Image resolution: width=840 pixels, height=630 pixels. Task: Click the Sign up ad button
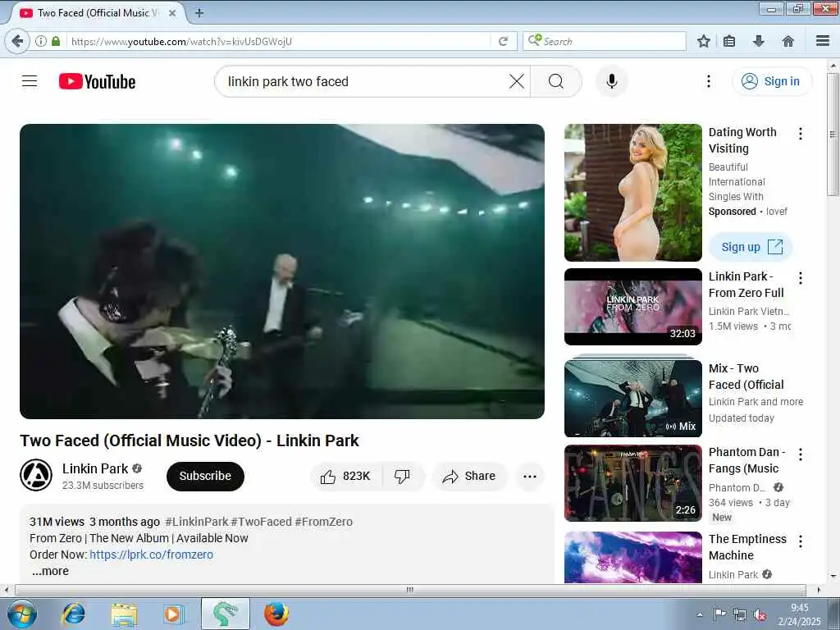coord(751,247)
